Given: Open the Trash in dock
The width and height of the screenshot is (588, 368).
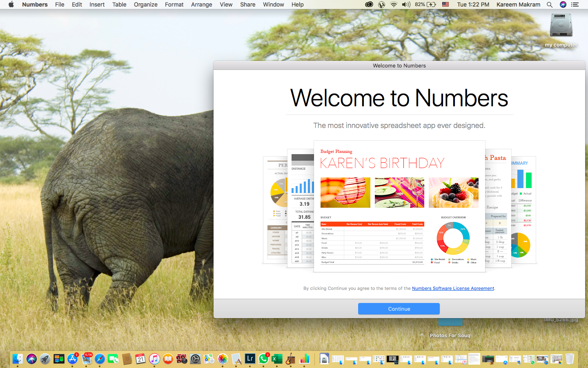Looking at the screenshot, I should point(570,359).
